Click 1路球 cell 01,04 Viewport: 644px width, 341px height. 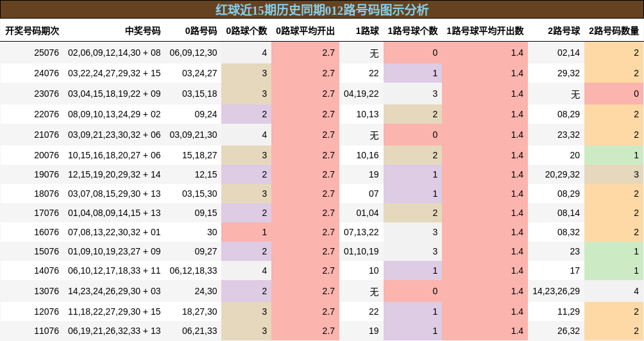click(x=368, y=213)
